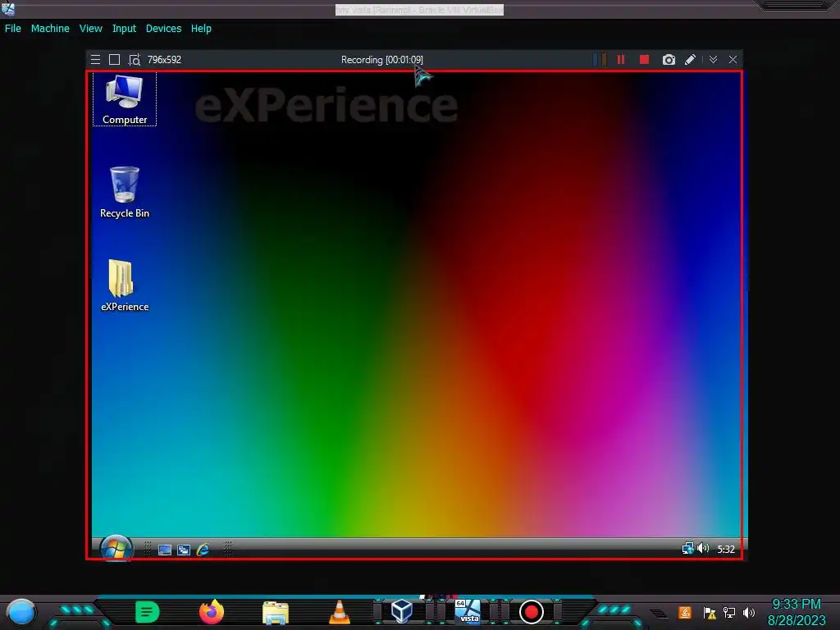The width and height of the screenshot is (840, 630).
Task: Take a screenshot with camera icon
Action: pos(669,59)
